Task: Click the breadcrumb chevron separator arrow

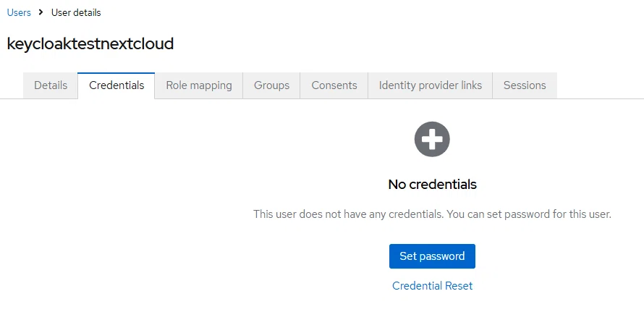Action: pyautogui.click(x=41, y=12)
